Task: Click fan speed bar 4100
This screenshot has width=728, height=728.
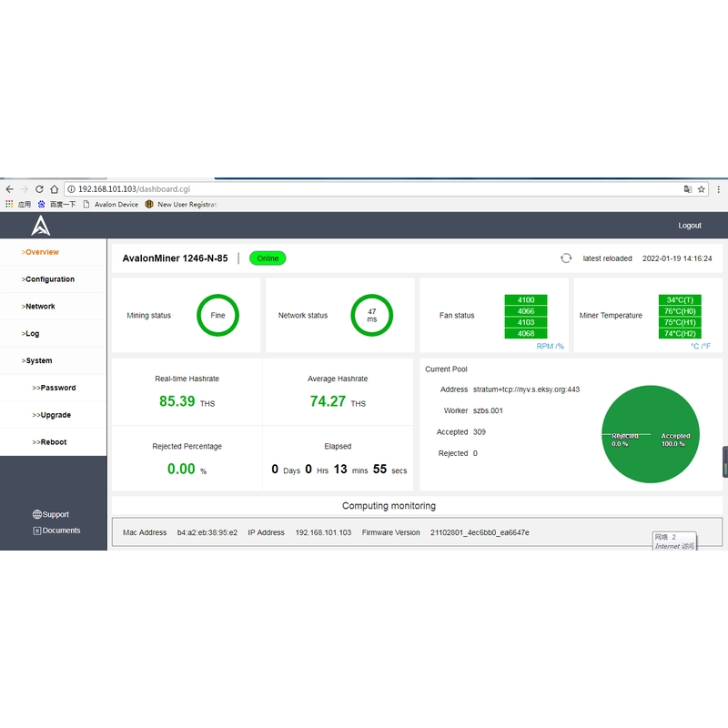Action: 526,300
